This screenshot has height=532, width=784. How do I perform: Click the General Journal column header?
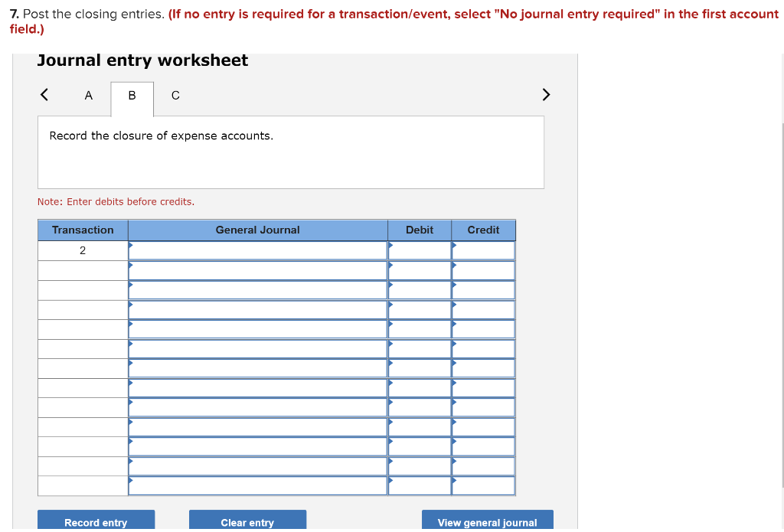257,230
